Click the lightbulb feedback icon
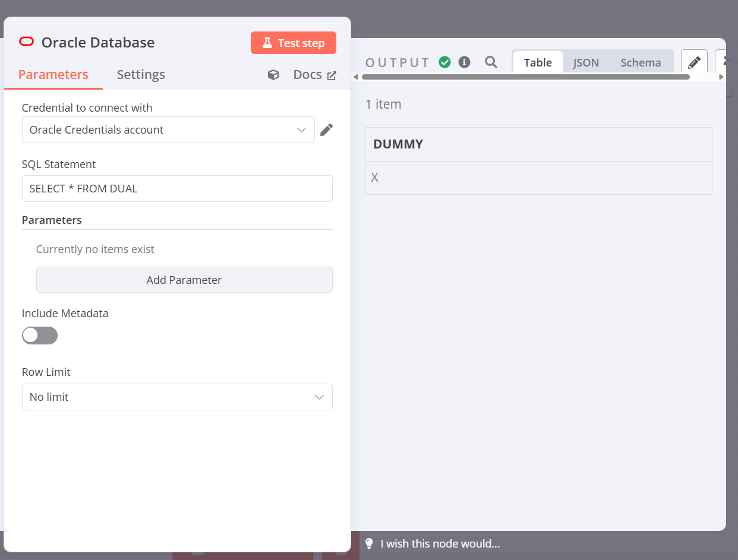This screenshot has height=560, width=738. [x=369, y=543]
